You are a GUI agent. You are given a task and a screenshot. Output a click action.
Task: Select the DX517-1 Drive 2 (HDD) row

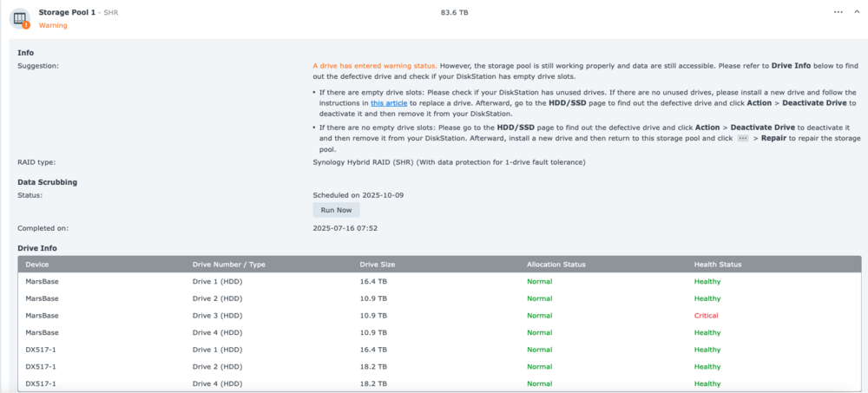439,366
